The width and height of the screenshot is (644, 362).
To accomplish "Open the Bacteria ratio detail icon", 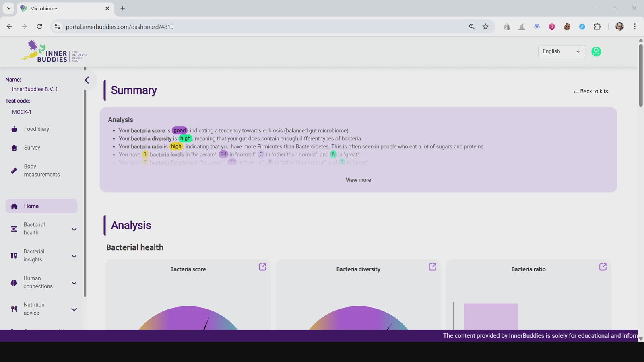I will [x=603, y=267].
